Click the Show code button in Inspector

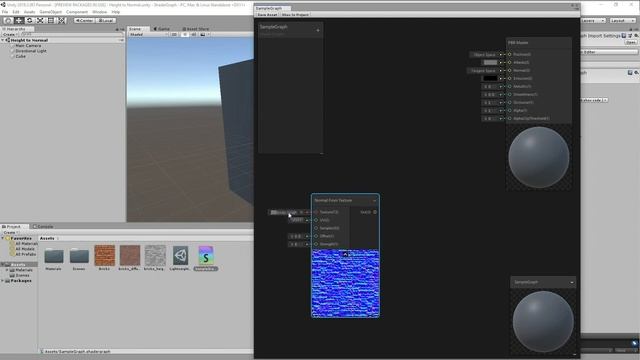pos(593,100)
